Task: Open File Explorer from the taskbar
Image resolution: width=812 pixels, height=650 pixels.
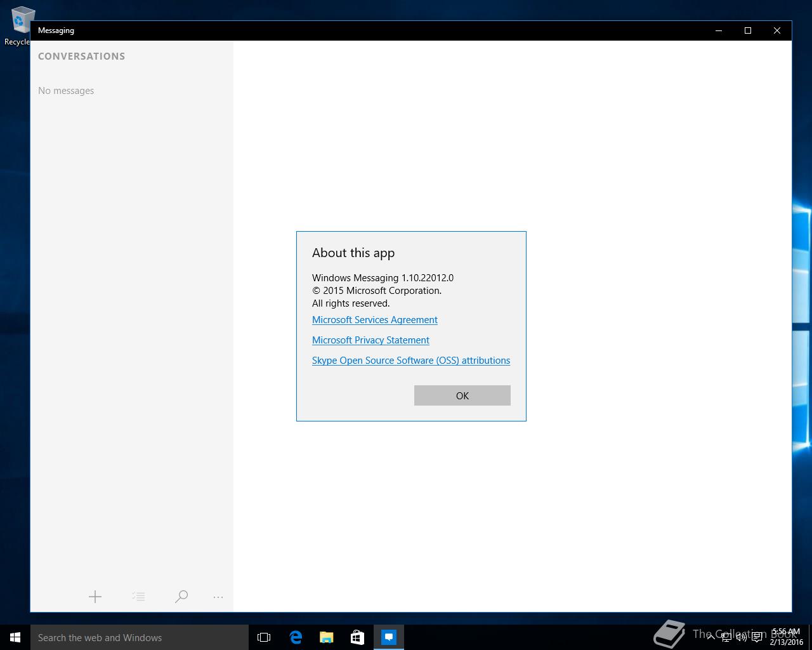Action: tap(326, 637)
